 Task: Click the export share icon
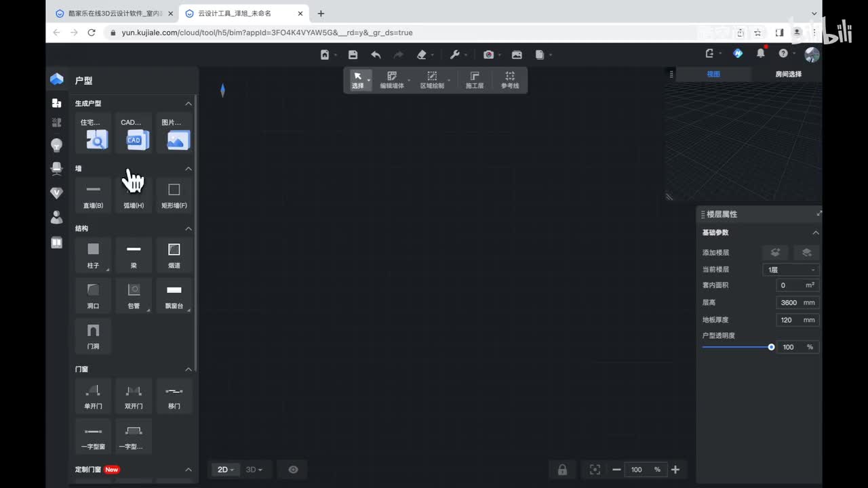[710, 54]
